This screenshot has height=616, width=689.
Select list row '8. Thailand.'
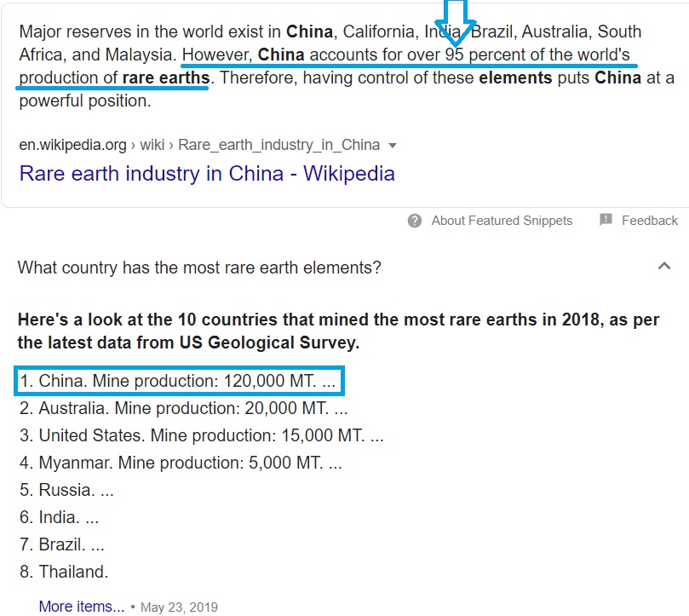point(64,572)
